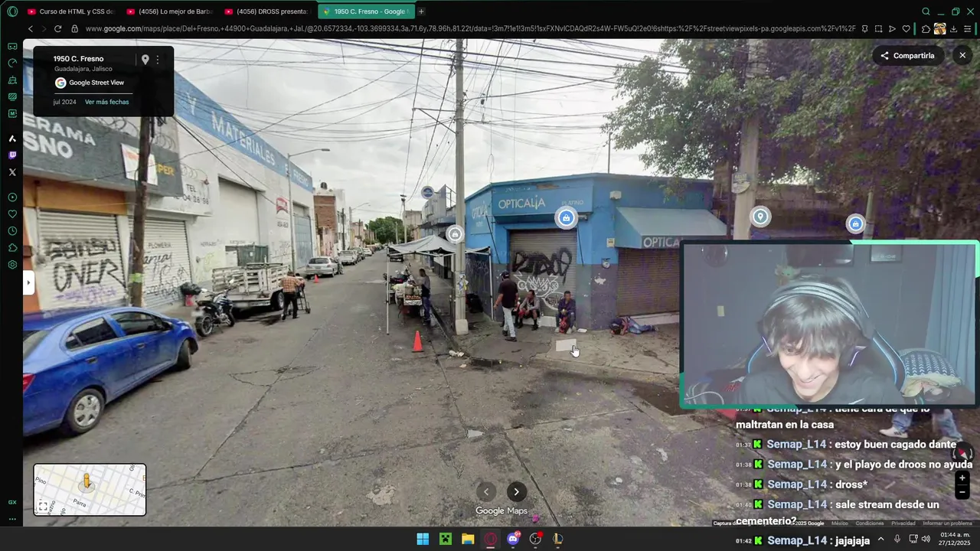
Task: Expand the Maps side panel arrow
Action: point(28,282)
